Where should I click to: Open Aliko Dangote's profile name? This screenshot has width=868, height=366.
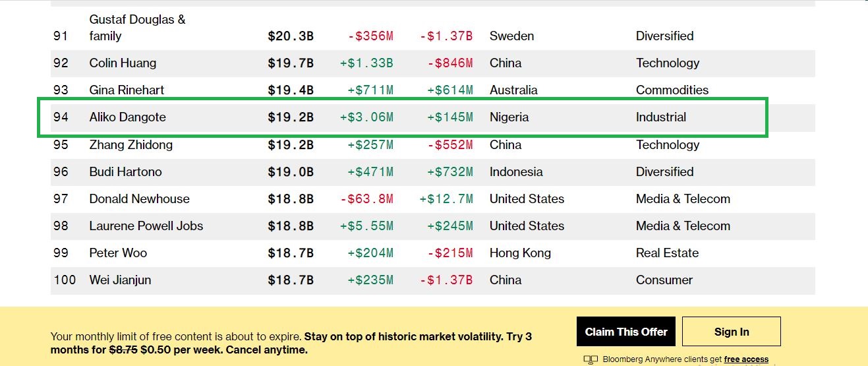127,117
